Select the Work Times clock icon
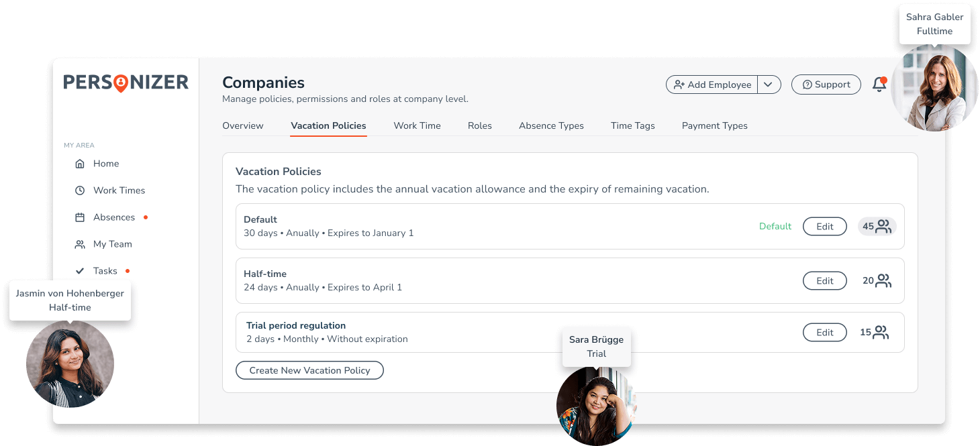This screenshot has width=980, height=446. pyautogui.click(x=79, y=190)
